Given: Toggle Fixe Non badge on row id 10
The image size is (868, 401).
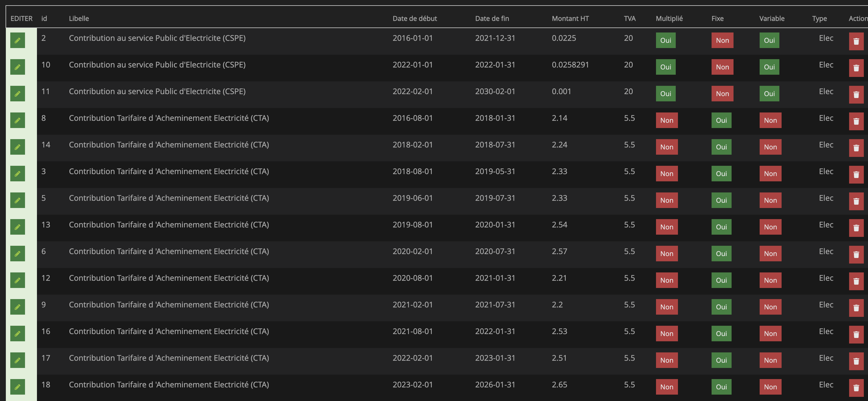Looking at the screenshot, I should click(x=722, y=67).
